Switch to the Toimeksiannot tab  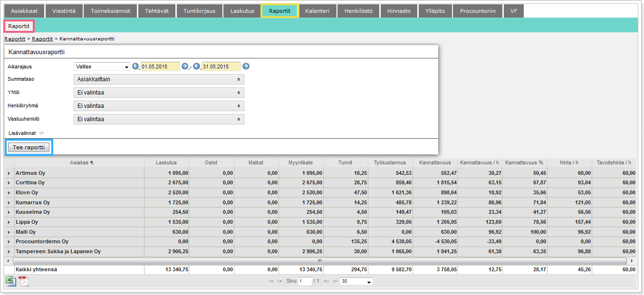(x=110, y=11)
